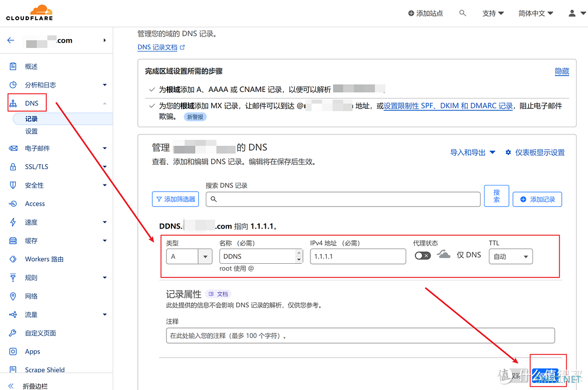The image size is (588, 390).
Task: Click the 流量 traffic icon
Action: tap(13, 315)
